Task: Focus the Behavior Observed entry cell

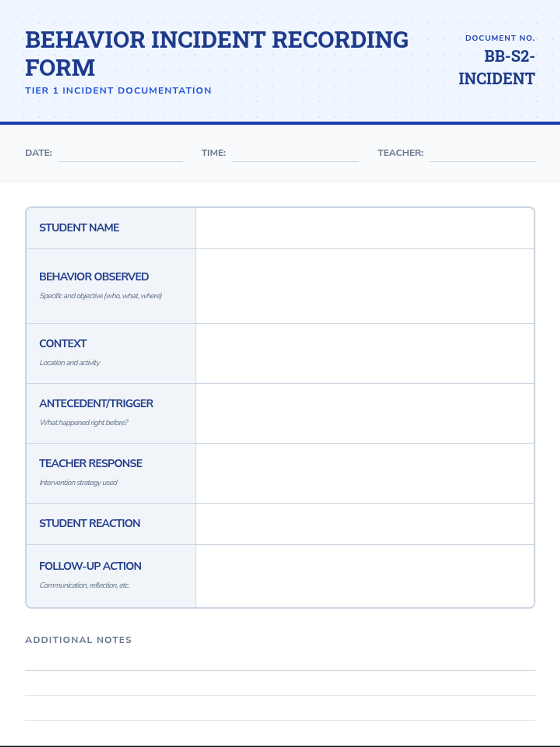Action: coord(365,286)
